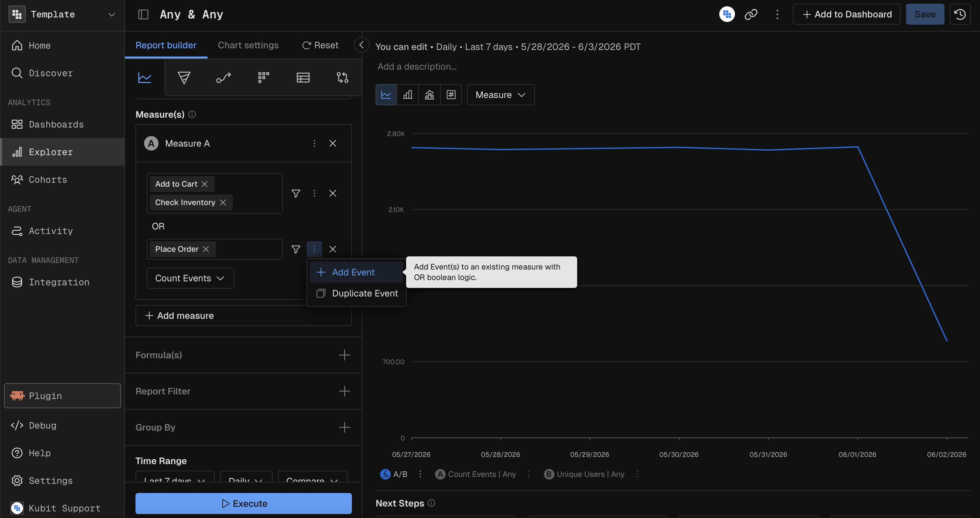Toggle A/B formula legend series

coord(394,474)
